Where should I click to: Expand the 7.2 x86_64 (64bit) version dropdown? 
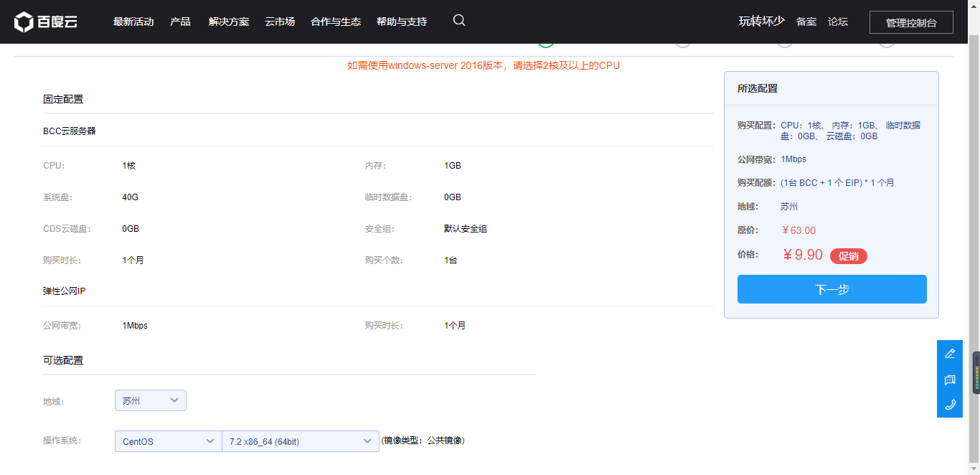(301, 441)
